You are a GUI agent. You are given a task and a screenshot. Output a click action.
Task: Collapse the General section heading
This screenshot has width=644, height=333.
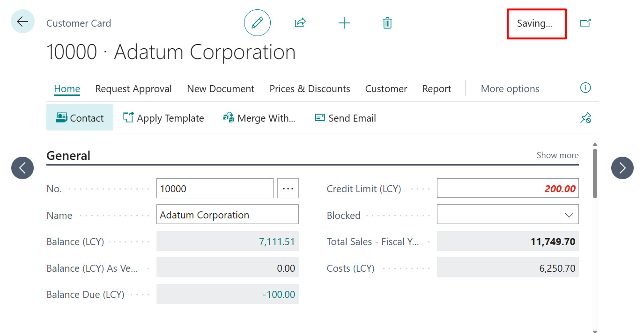click(x=68, y=156)
